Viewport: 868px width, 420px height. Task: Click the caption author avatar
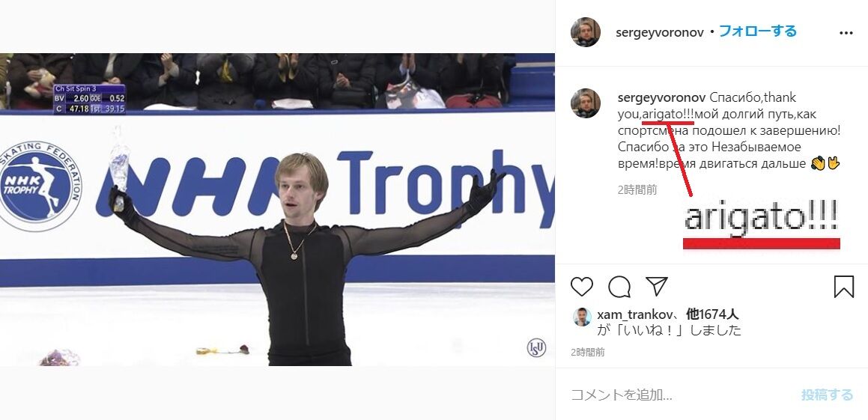coord(585,103)
